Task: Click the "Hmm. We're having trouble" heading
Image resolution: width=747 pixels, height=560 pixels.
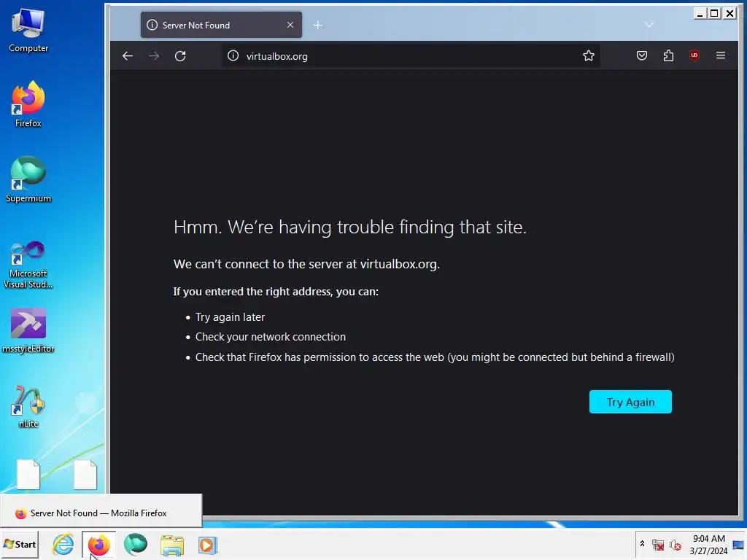Action: point(350,227)
